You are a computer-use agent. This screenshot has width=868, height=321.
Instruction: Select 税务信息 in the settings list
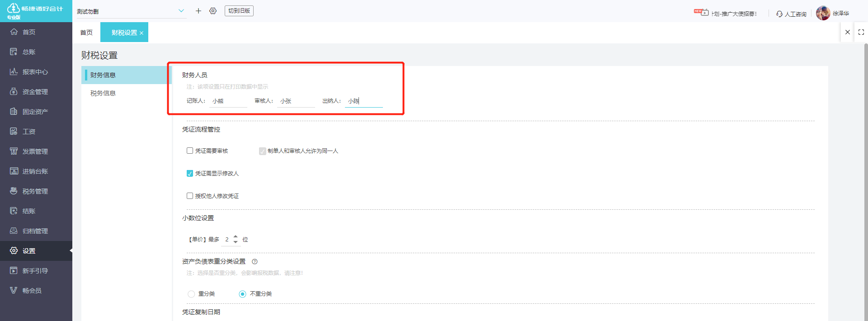tap(103, 93)
